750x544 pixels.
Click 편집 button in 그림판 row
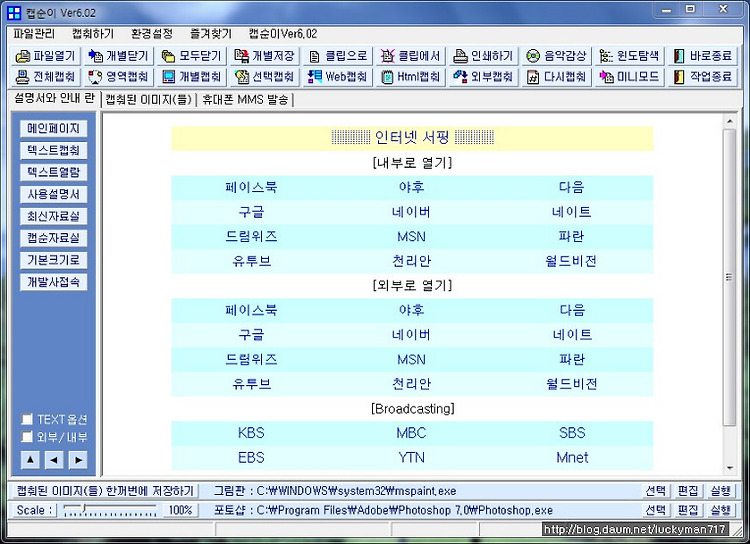point(688,491)
